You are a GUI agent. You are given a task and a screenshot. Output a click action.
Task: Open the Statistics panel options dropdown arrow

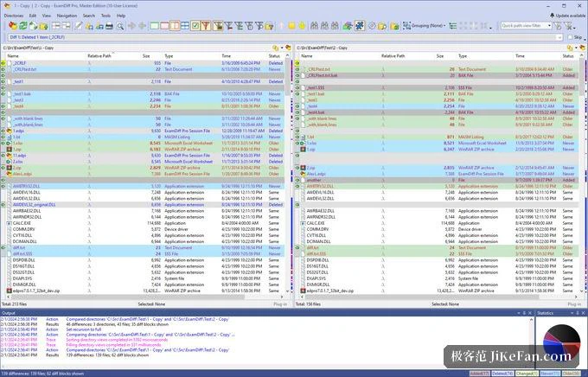coord(572,313)
